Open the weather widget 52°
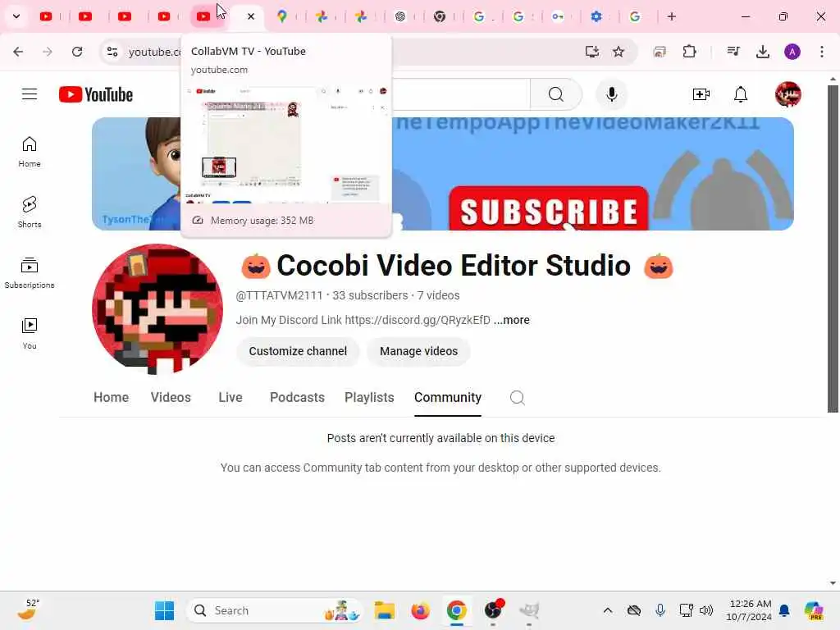This screenshot has height=630, width=840. 29,609
